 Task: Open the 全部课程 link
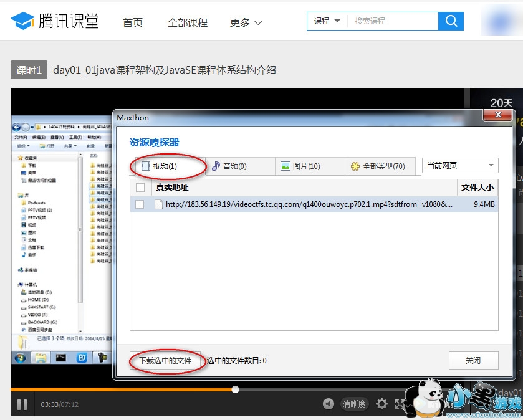tap(188, 22)
